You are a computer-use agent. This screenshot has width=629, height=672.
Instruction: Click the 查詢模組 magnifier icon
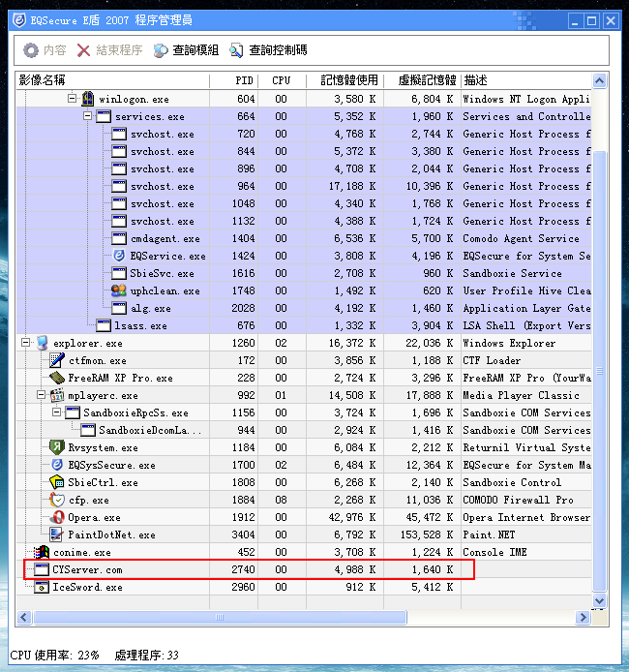[161, 50]
